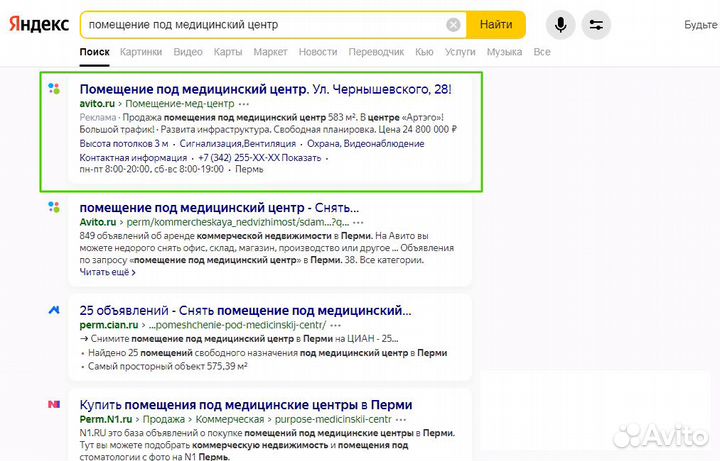Click the Avito.ru domain of the second result
The height and width of the screenshot is (461, 720).
pyautogui.click(x=98, y=222)
